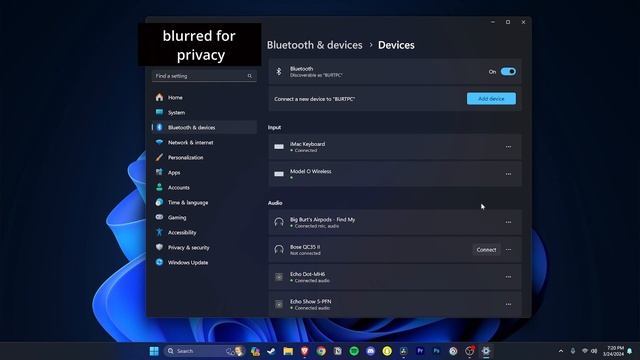This screenshot has height=360, width=640.
Task: Click the Add device button
Action: (491, 99)
